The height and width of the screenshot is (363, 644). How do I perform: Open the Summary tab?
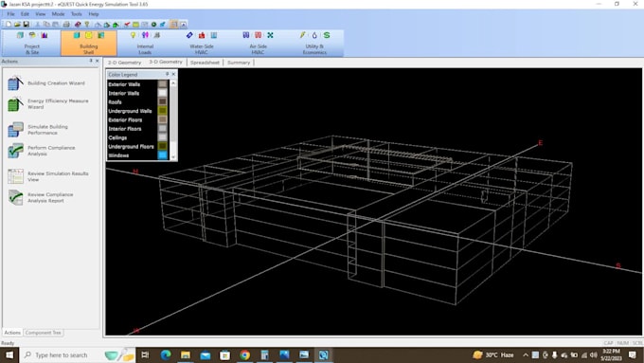point(239,63)
